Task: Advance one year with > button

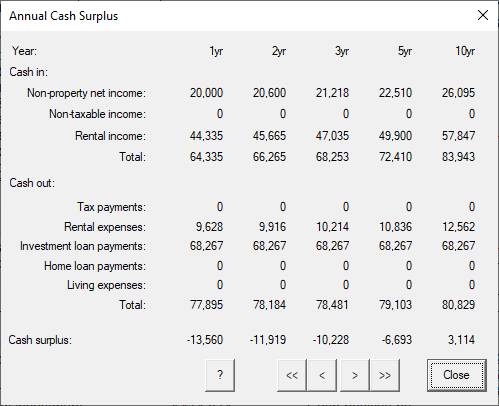Action: [x=355, y=375]
